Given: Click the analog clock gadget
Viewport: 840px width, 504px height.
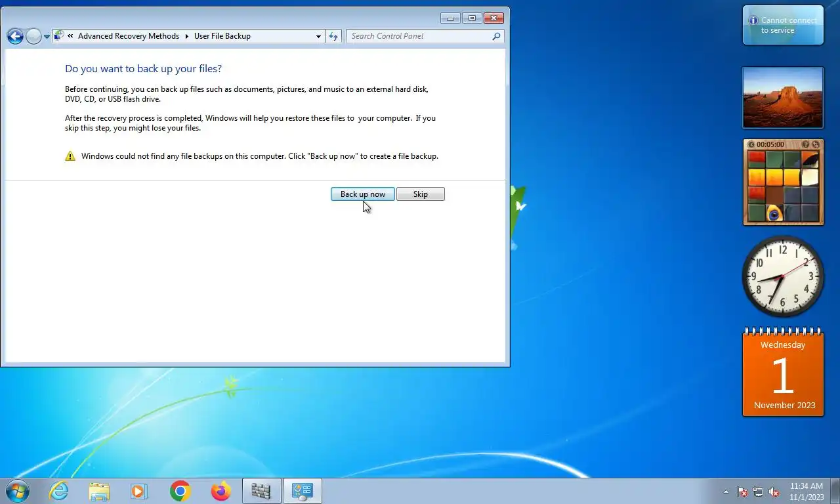Looking at the screenshot, I should coord(783,276).
